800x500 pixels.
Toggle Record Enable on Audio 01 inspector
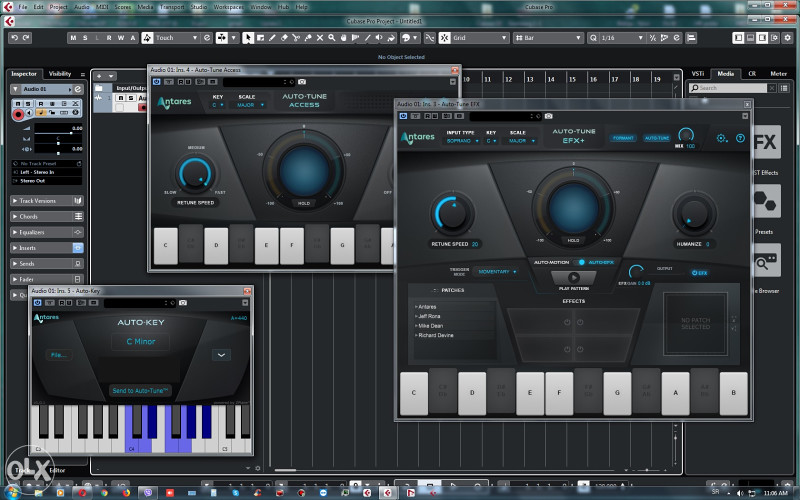point(18,115)
